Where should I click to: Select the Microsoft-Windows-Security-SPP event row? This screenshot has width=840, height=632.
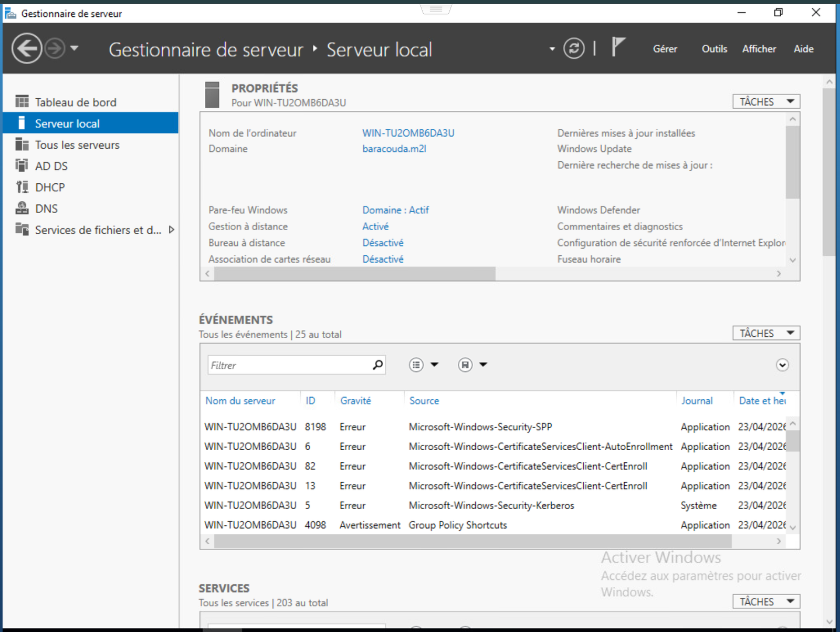pos(493,427)
